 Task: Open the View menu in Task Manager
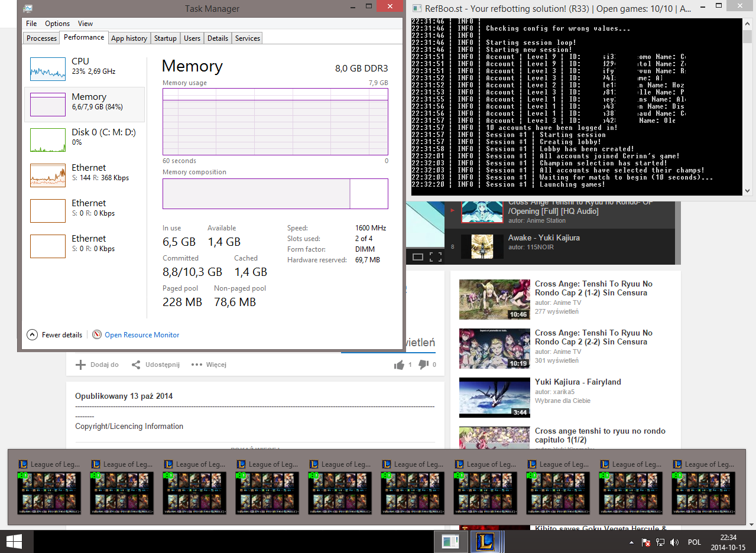(x=85, y=24)
